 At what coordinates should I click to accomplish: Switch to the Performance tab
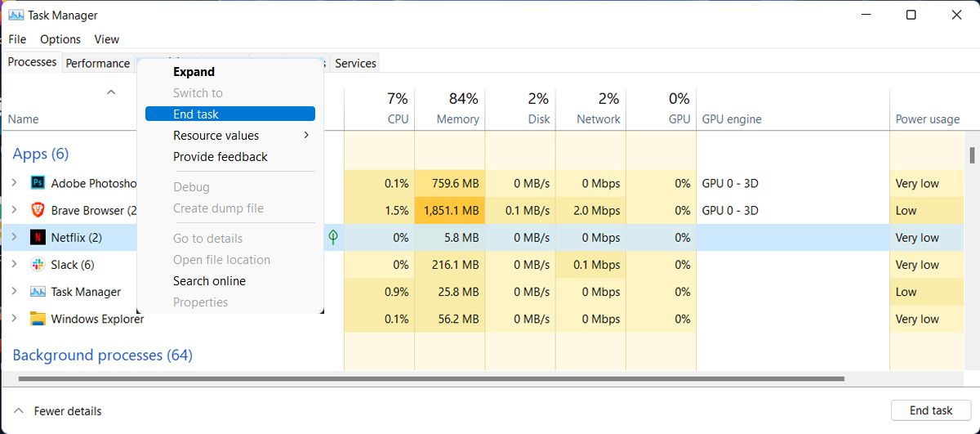click(x=98, y=63)
